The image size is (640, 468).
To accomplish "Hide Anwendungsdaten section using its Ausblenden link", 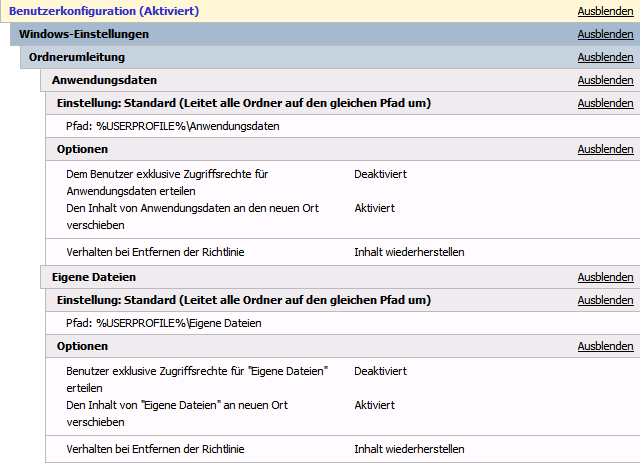I will point(605,80).
